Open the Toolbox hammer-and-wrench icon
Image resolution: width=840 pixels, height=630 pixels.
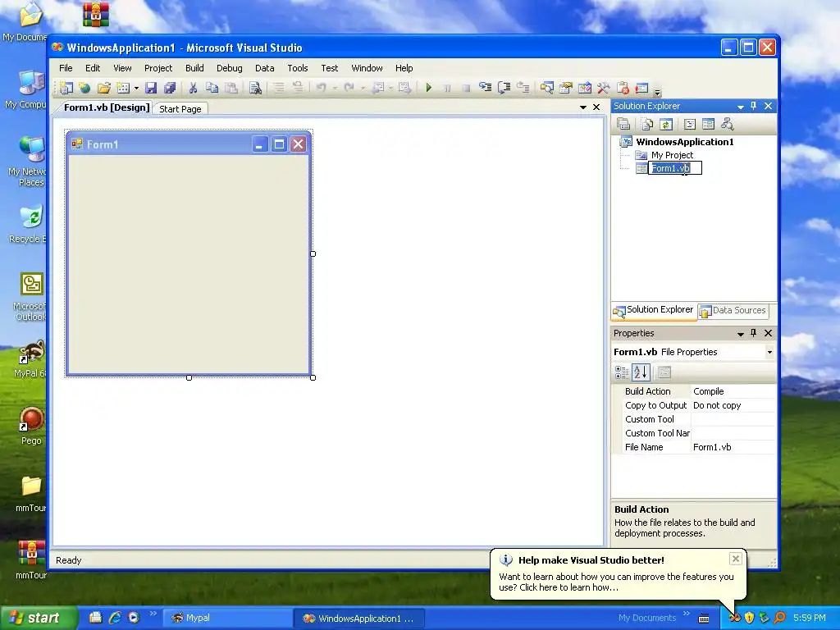click(x=603, y=88)
